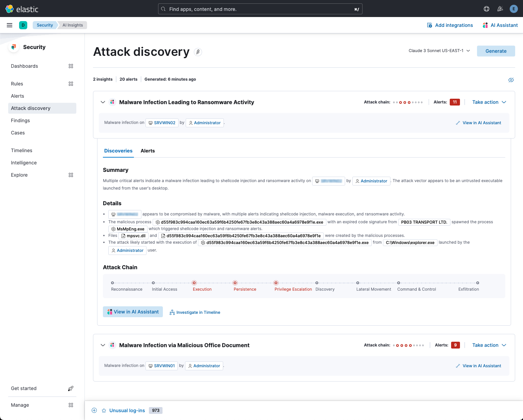Screen dimensions: 523x420
Task: Click the AI Insights breadcrumb
Action: [73, 25]
